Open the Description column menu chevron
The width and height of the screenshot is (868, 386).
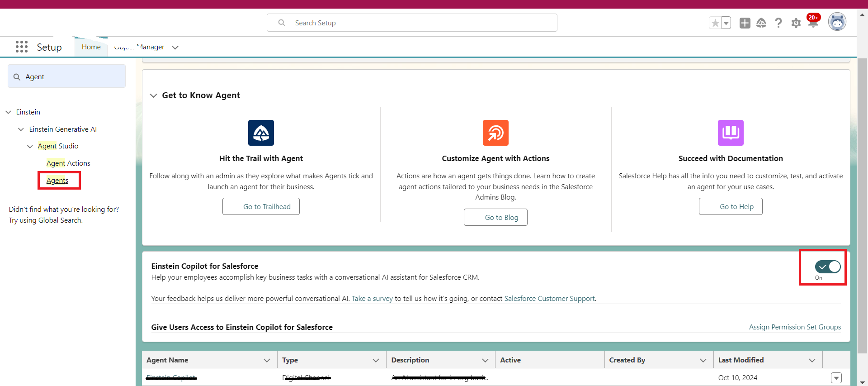pos(485,360)
